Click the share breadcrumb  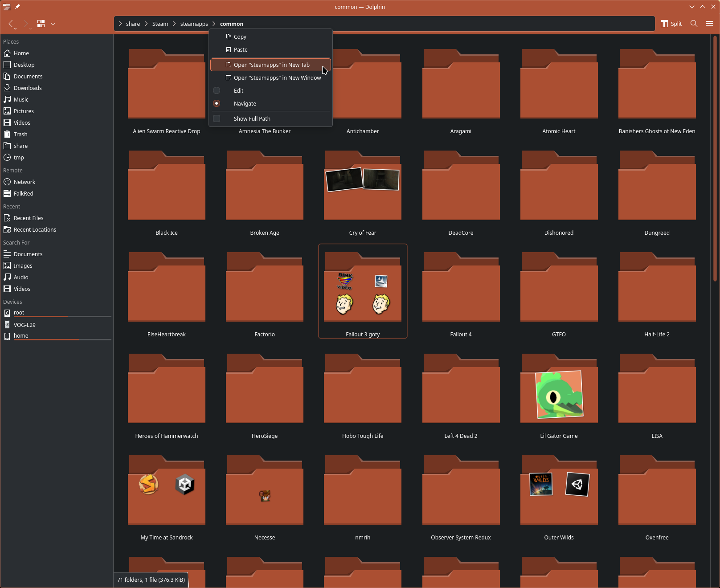pyautogui.click(x=133, y=24)
